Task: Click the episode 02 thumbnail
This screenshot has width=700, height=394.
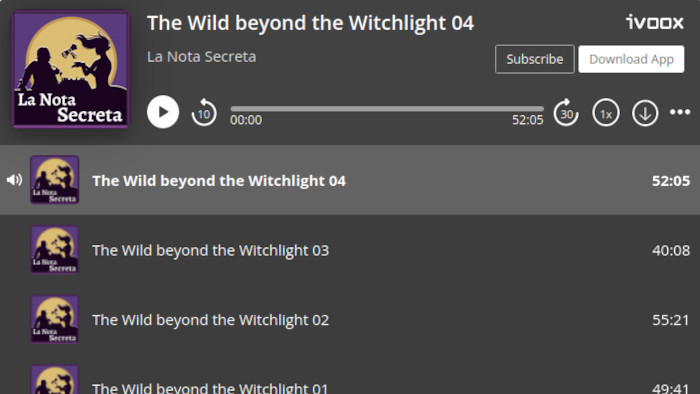Action: pyautogui.click(x=54, y=319)
